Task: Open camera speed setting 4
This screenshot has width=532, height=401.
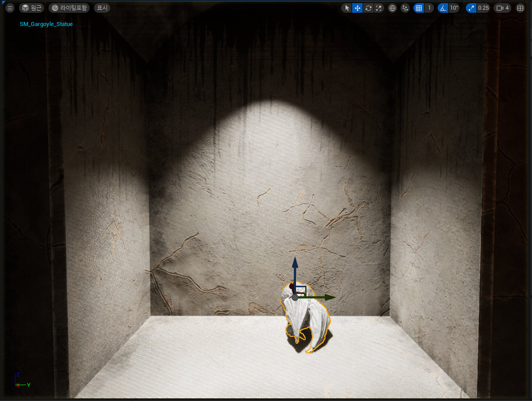Action: [502, 8]
